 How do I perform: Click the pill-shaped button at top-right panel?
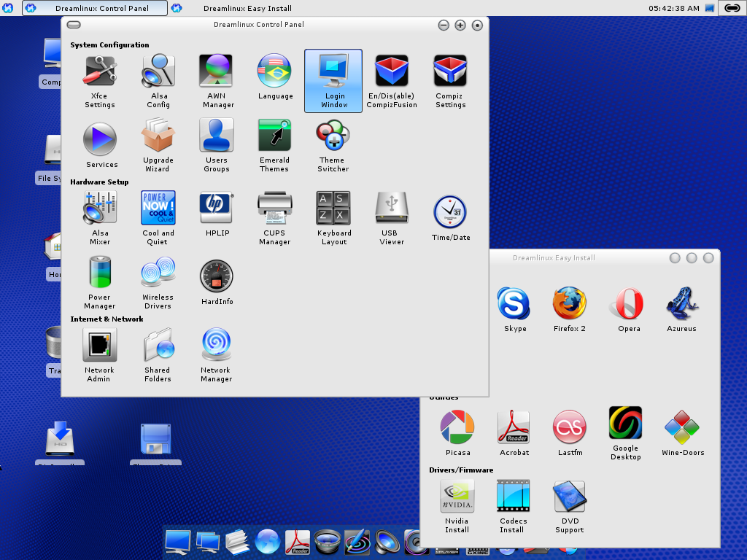(732, 8)
